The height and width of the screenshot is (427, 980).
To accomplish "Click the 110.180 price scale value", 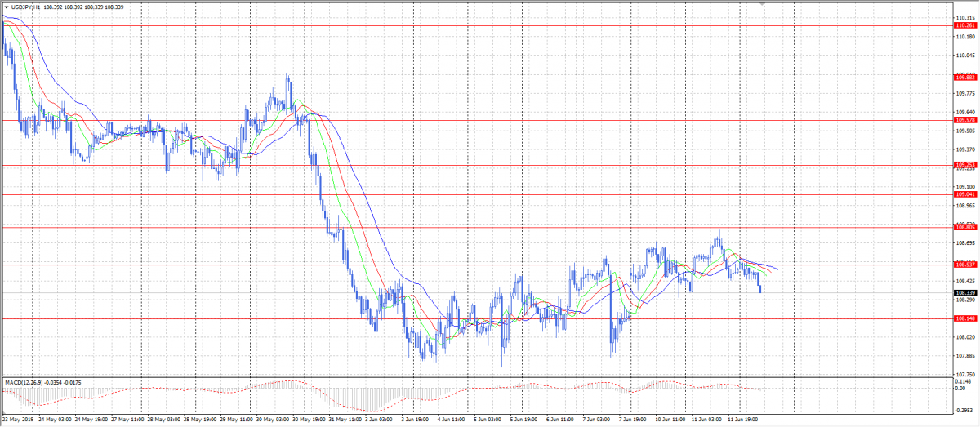I will click(965, 37).
